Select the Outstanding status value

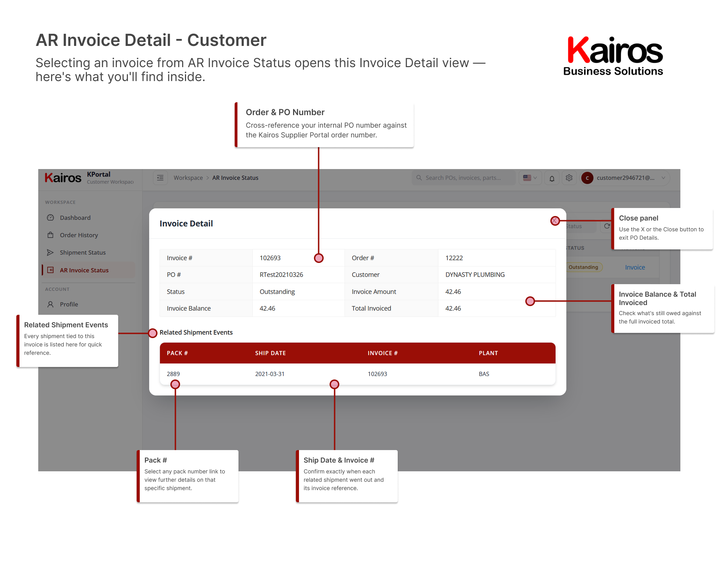tap(277, 291)
